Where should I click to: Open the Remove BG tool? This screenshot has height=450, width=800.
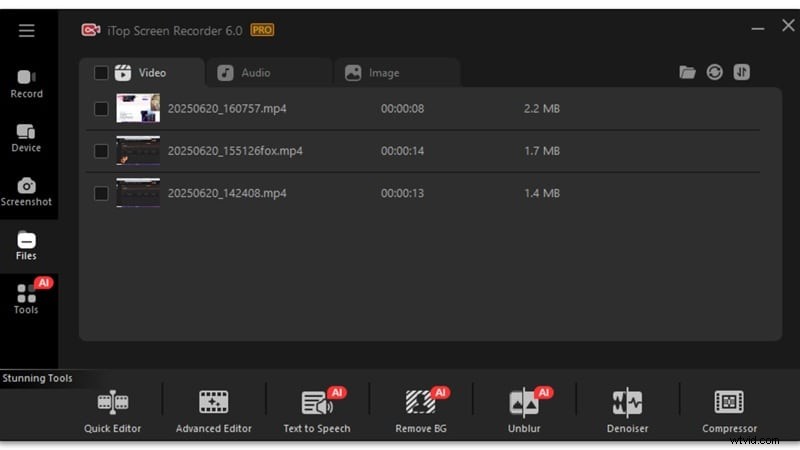421,411
